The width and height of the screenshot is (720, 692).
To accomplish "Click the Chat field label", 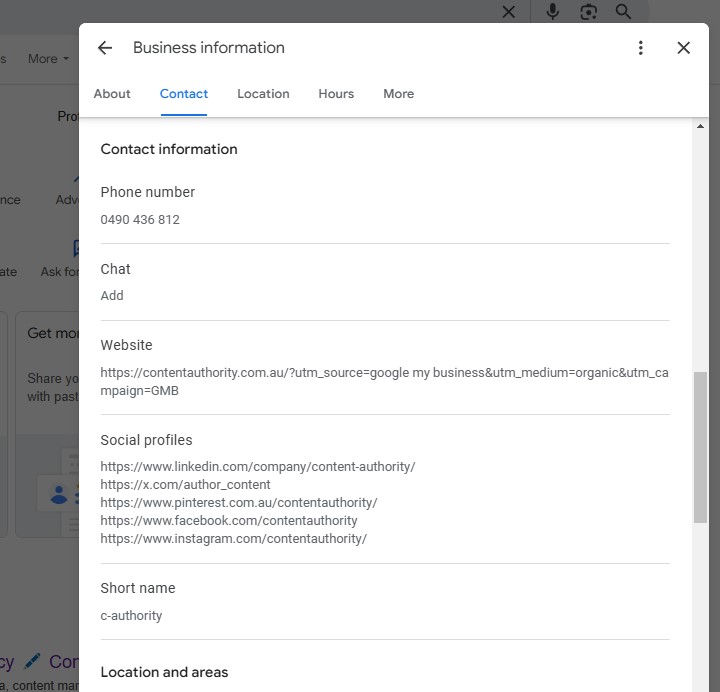I will coord(115,269).
